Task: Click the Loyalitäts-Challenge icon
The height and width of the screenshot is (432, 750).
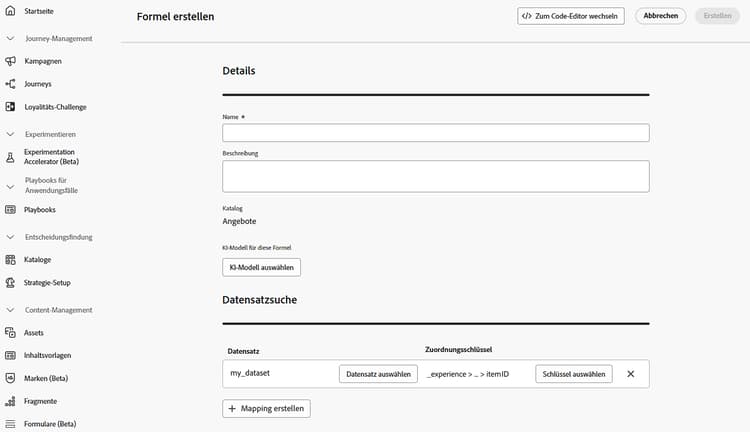Action: pos(10,107)
